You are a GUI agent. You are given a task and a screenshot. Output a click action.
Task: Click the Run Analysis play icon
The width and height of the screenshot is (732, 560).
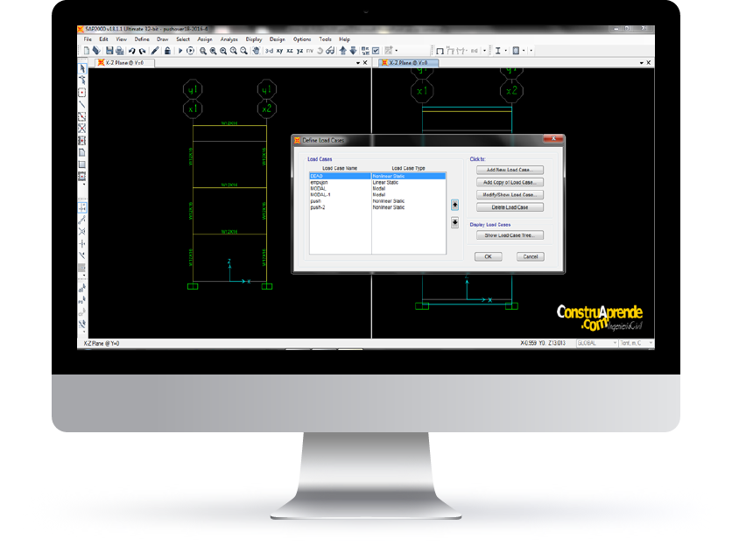[x=180, y=51]
